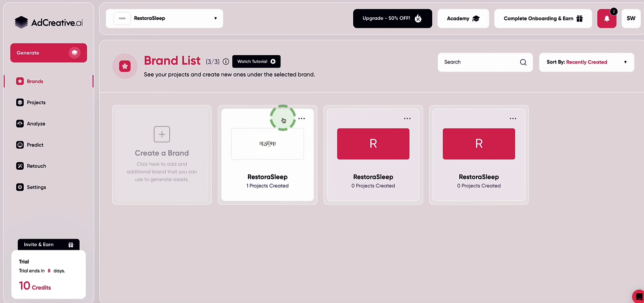644x303 pixels.
Task: Click the notification bell icon
Action: tap(606, 19)
